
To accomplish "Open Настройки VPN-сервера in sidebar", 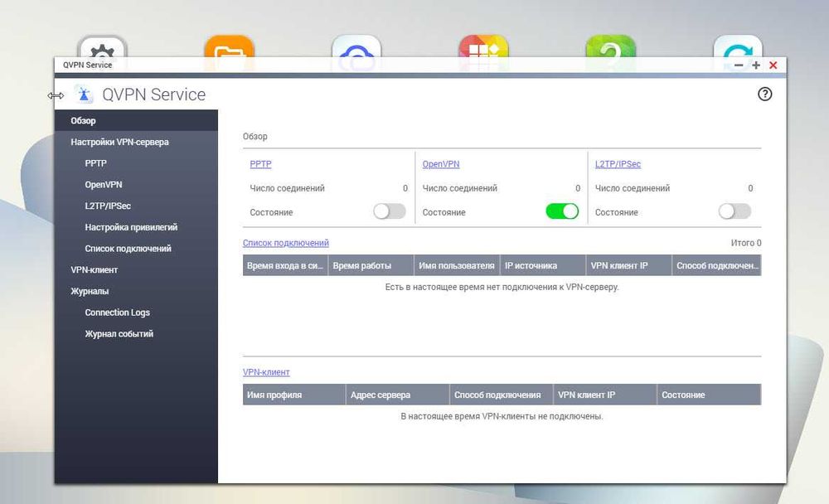I will click(x=136, y=142).
